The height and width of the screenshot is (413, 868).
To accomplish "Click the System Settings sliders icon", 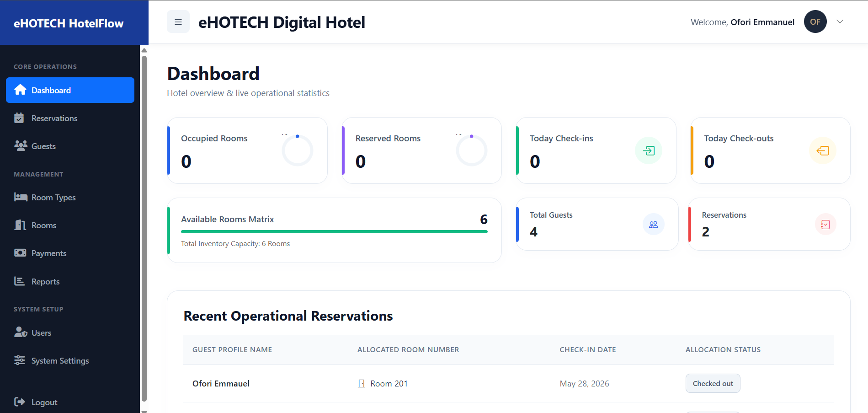I will tap(20, 360).
